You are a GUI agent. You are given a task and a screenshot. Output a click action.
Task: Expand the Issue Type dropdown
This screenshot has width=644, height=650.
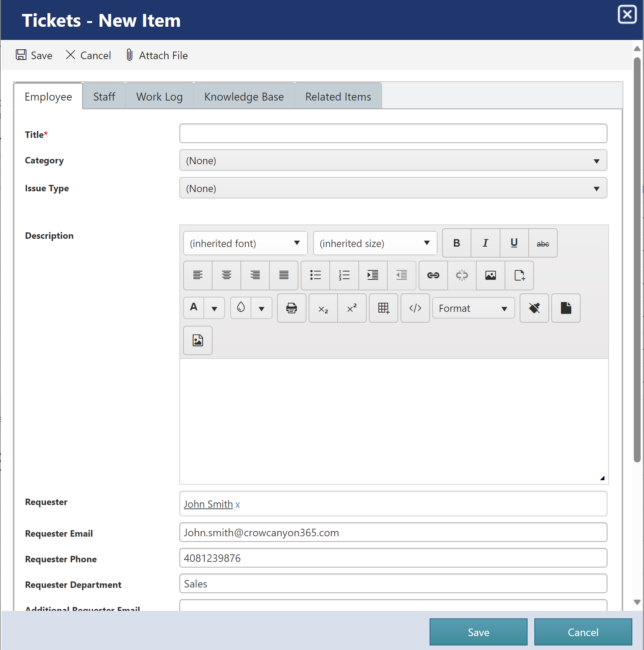click(393, 188)
